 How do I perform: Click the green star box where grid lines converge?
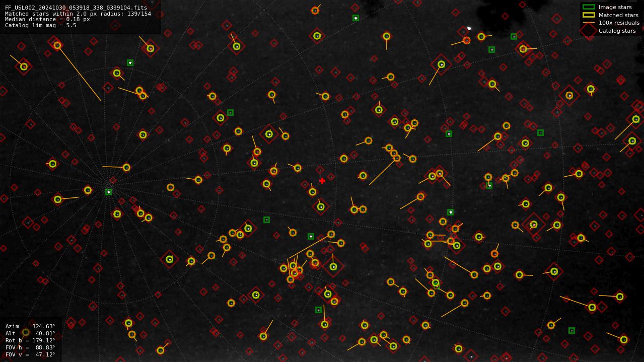point(108,192)
